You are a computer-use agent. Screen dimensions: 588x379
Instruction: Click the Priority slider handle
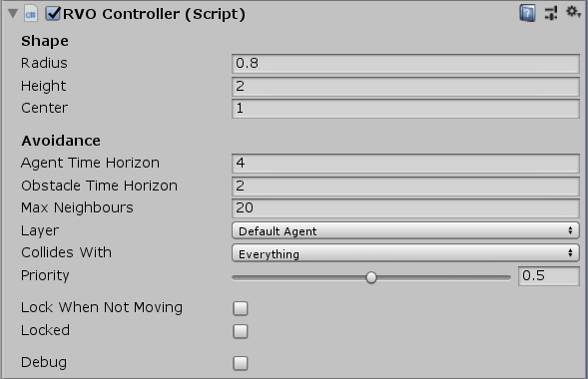[371, 277]
